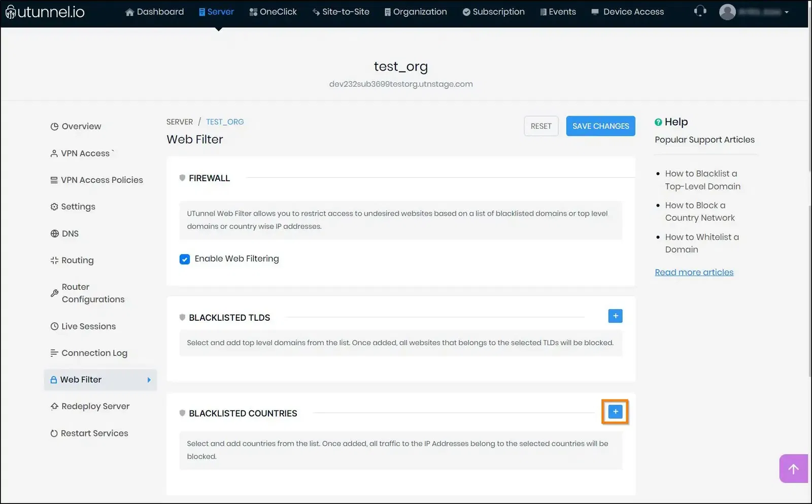Click the scroll-to-top arrow button
Image resolution: width=812 pixels, height=504 pixels.
tap(793, 468)
